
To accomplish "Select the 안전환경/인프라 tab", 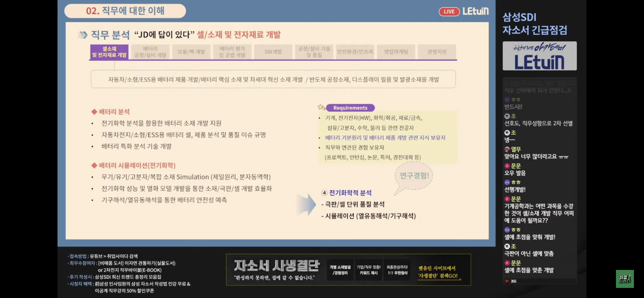I will pyautogui.click(x=355, y=52).
